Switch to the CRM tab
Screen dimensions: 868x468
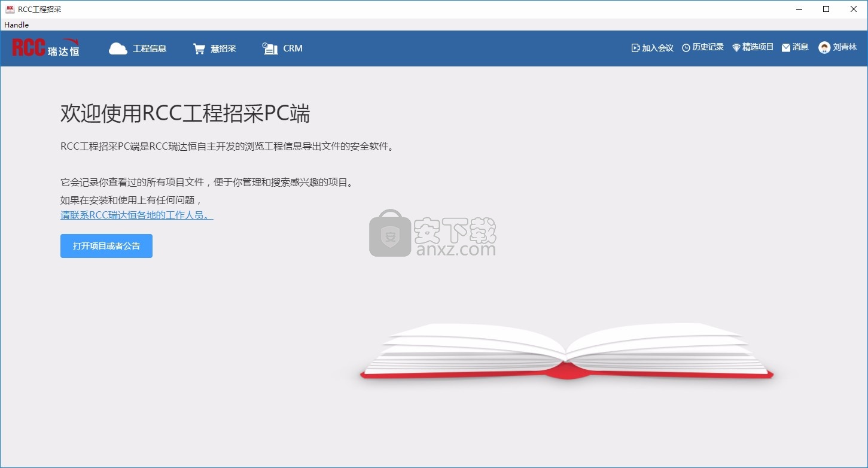293,48
